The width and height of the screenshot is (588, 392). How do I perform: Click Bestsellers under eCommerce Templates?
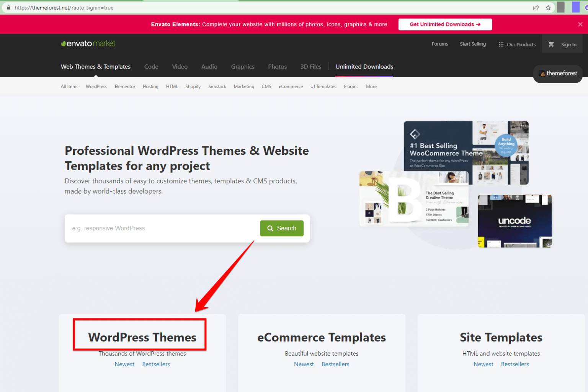(335, 364)
